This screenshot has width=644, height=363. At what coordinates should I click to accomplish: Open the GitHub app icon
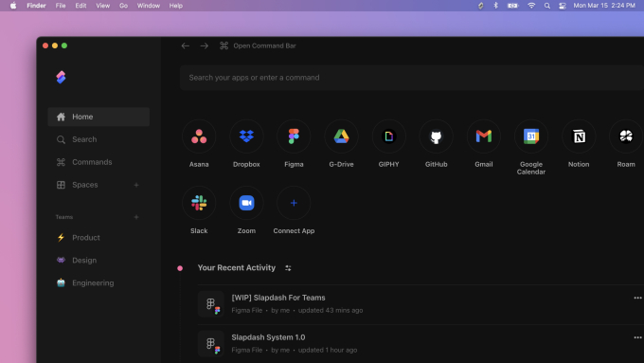pos(437,136)
